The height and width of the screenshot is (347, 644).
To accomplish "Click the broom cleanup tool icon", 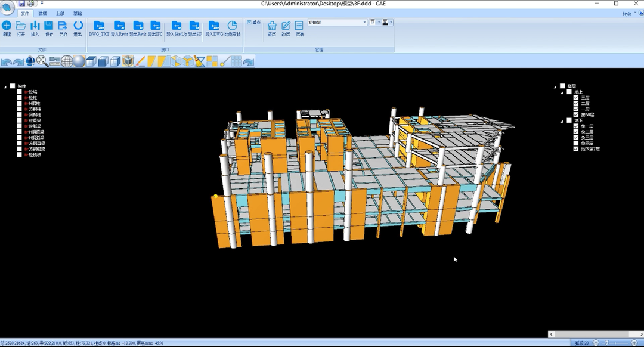I will pos(199,61).
